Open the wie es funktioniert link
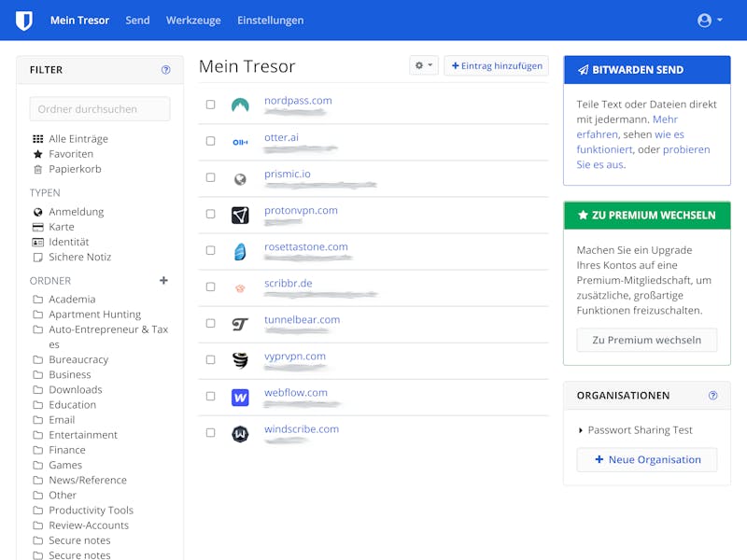 (630, 142)
